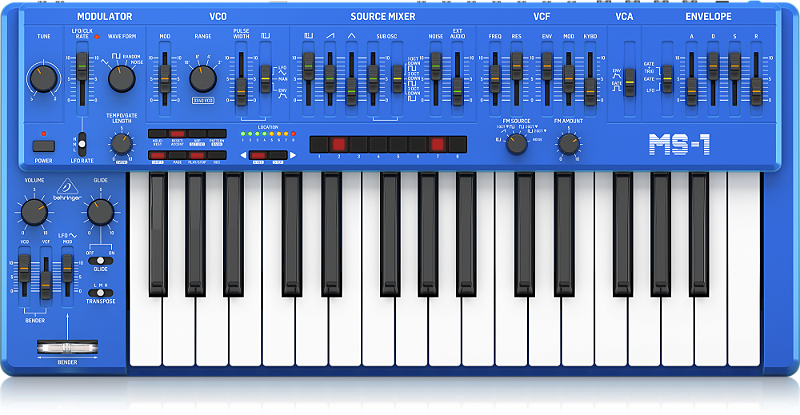Click the Envelope S (sustain) slider handle
The width and height of the screenshot is (800, 415).
click(x=735, y=66)
